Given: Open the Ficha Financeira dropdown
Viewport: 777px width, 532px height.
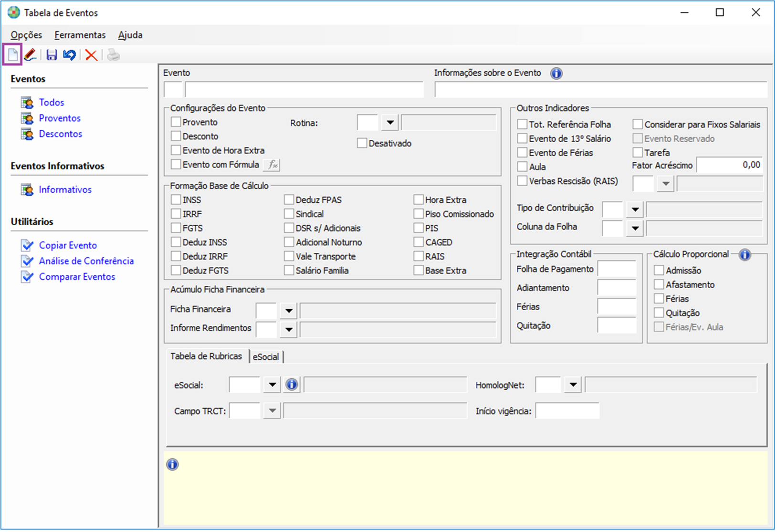Looking at the screenshot, I should 289,311.
